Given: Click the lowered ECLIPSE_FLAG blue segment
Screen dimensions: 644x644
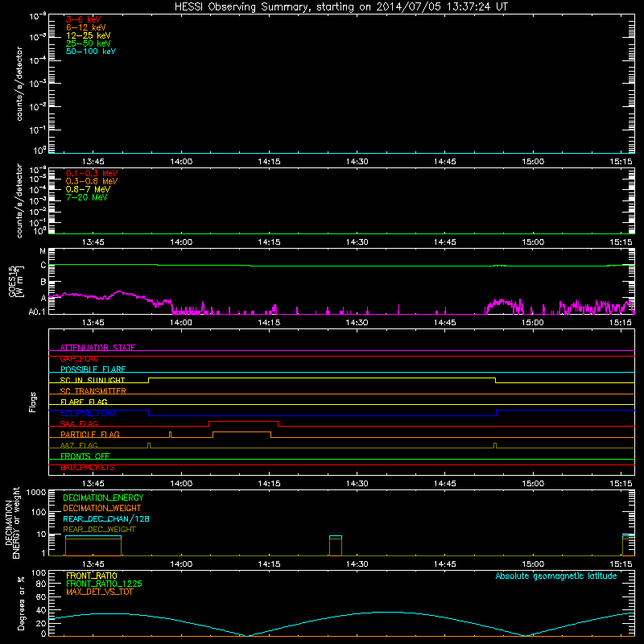Looking at the screenshot, I should 323,415.
